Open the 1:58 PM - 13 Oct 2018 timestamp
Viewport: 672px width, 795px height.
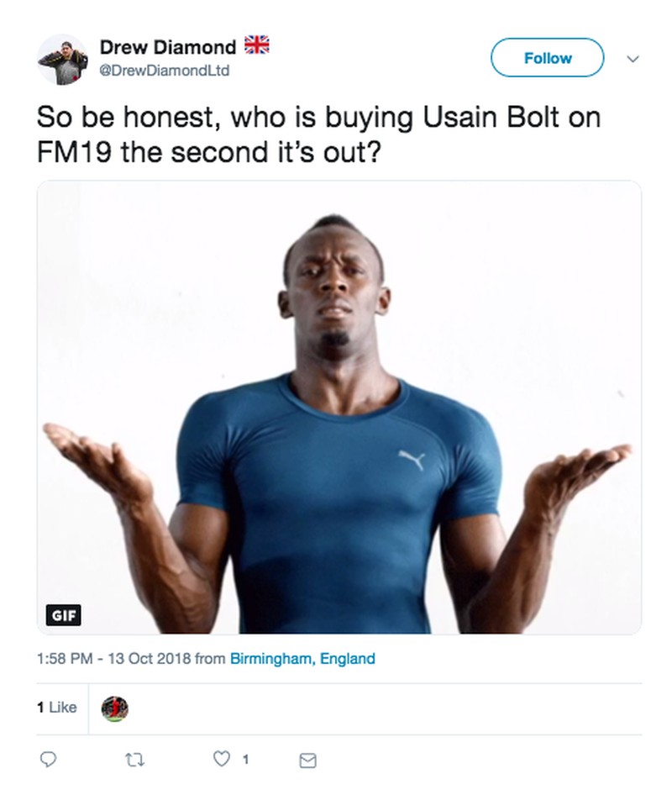click(x=113, y=659)
